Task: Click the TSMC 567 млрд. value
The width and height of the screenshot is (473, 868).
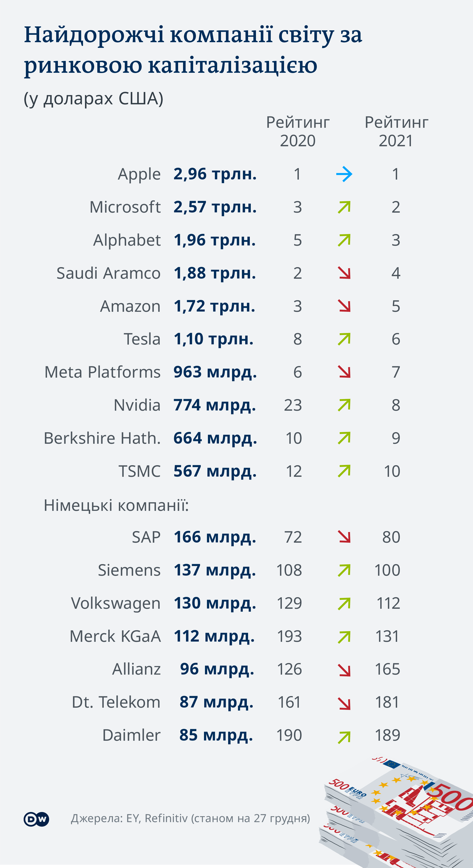Action: point(215,471)
